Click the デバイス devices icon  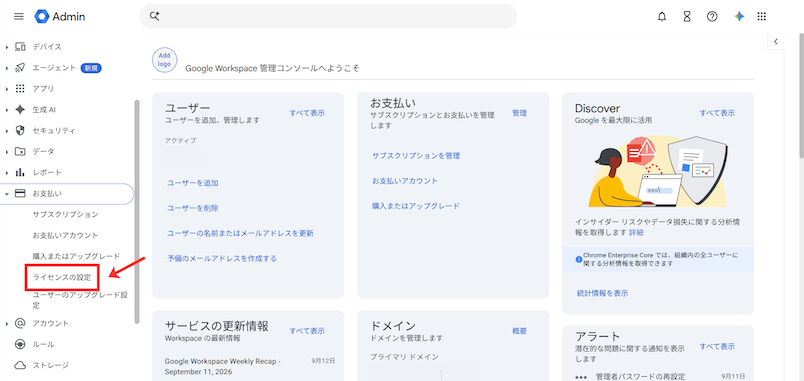pos(21,47)
